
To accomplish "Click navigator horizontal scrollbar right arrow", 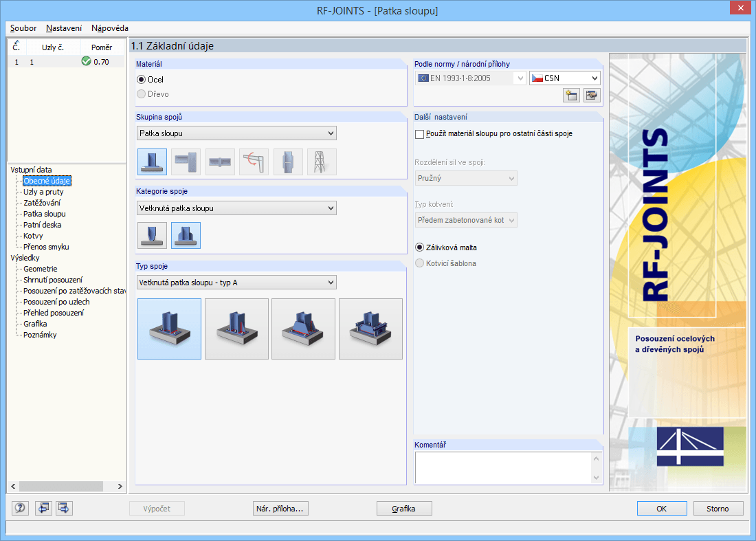I will tap(120, 487).
